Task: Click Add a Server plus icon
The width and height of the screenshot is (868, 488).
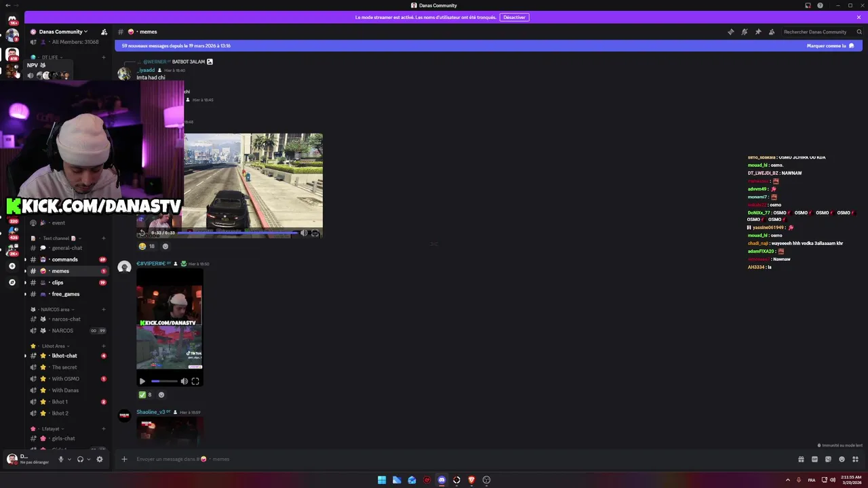Action: [12, 266]
